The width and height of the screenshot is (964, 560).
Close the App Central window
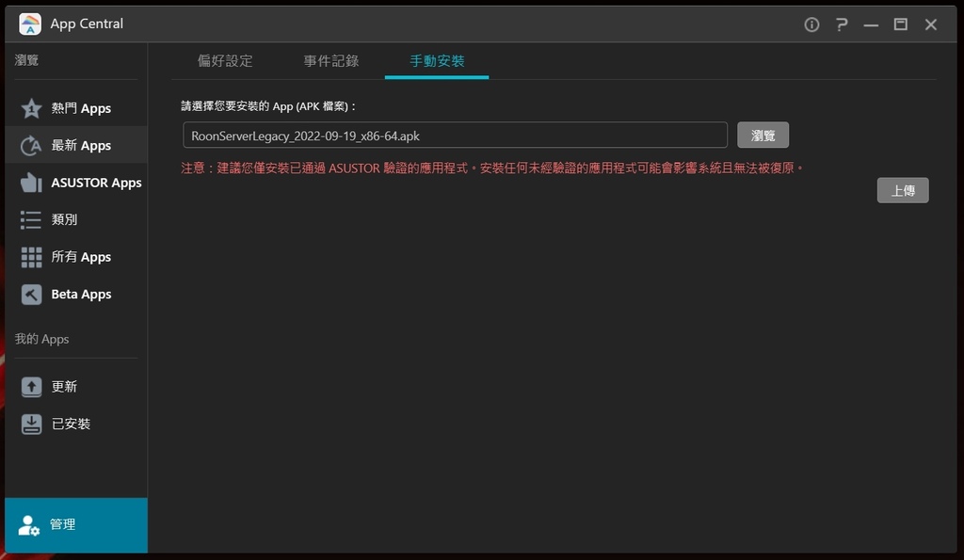click(931, 24)
